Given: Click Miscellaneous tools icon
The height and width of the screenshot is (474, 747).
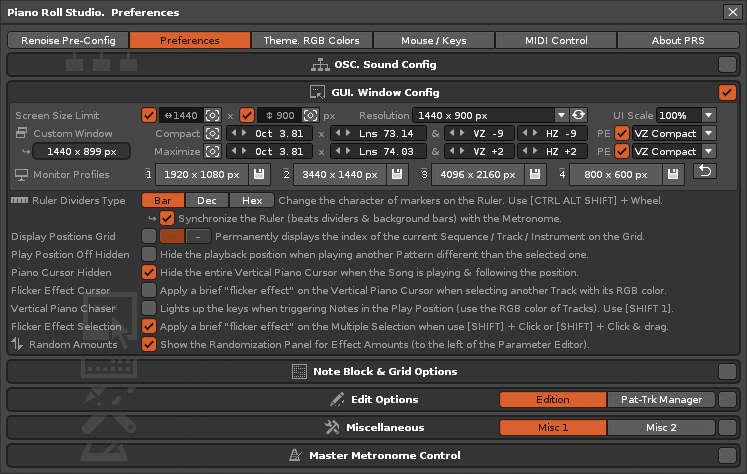Looking at the screenshot, I should coord(332,427).
